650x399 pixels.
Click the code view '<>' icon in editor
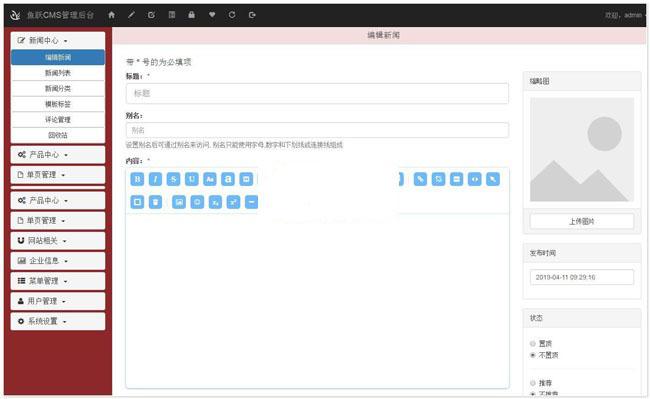tap(475, 179)
